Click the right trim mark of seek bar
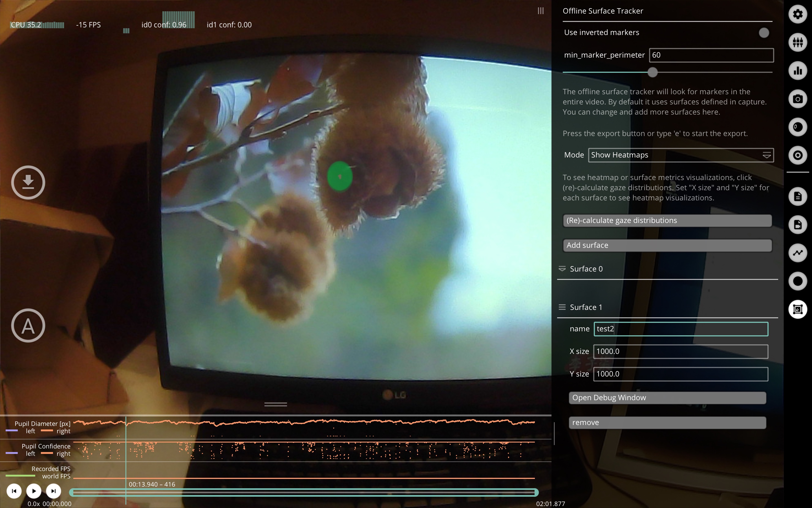 pyautogui.click(x=536, y=492)
